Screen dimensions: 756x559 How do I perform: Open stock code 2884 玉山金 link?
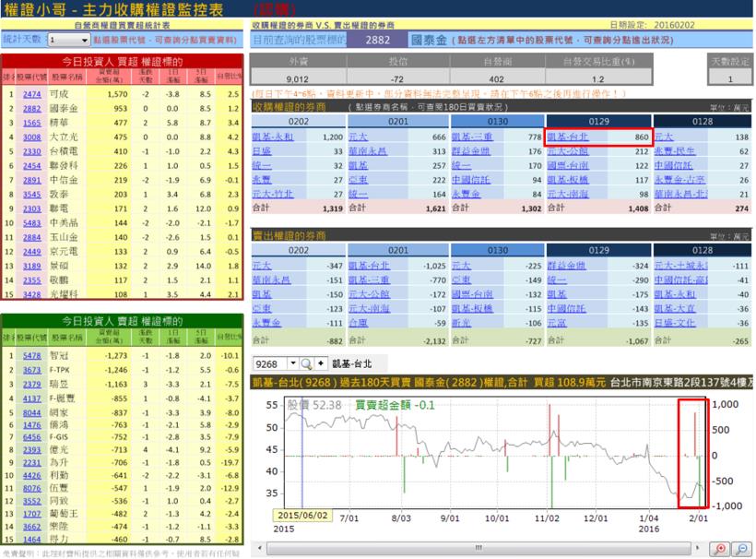point(32,237)
